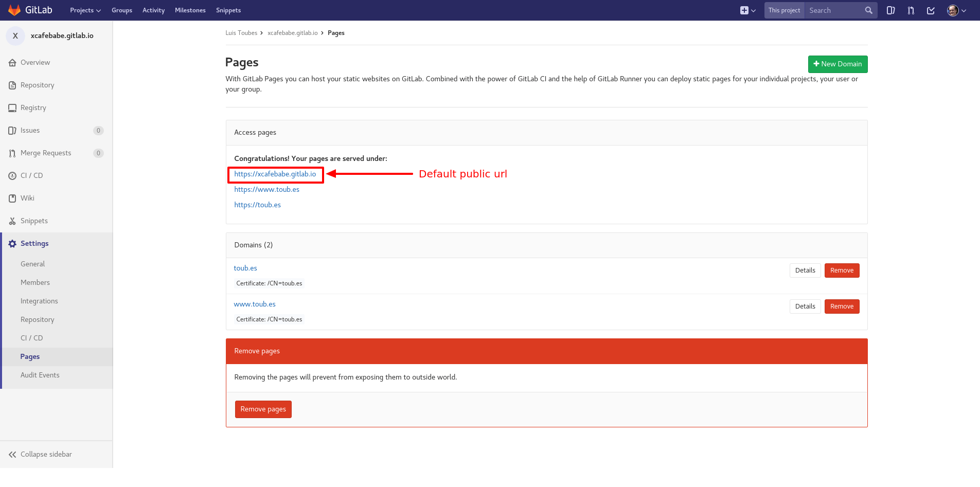
Task: Open the https://xcafebabe.gitlab.io link
Action: coord(275,174)
